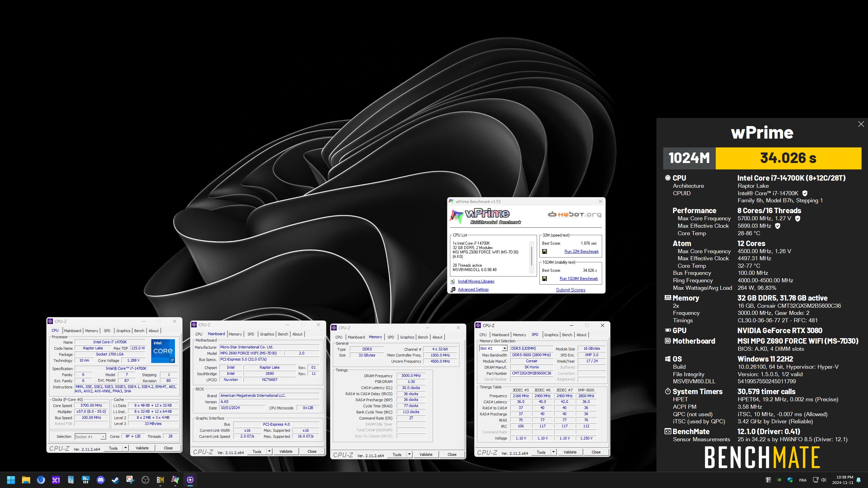This screenshot has height=488, width=868.
Task: Click the Run 32M Benchmark link
Action: (x=581, y=251)
